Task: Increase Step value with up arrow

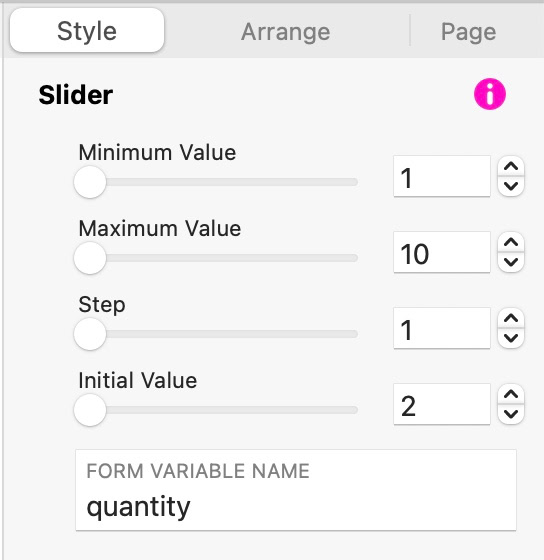Action: pyautogui.click(x=511, y=318)
